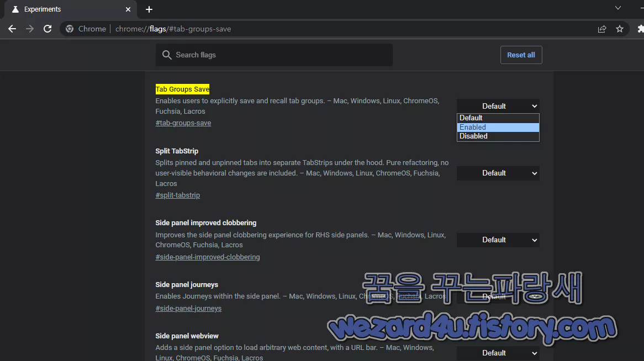Image resolution: width=644 pixels, height=361 pixels.
Task: Choose Enabled in the dropdown list
Action: point(498,128)
